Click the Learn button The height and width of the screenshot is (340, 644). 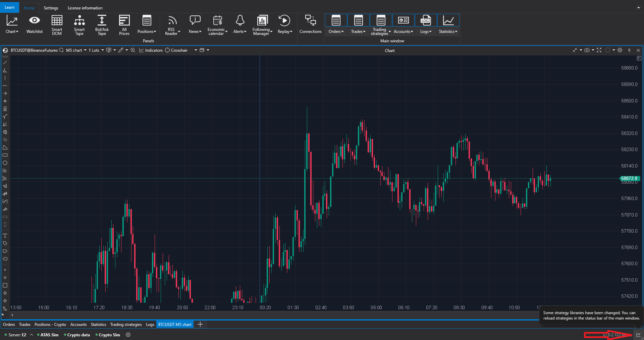[10, 7]
